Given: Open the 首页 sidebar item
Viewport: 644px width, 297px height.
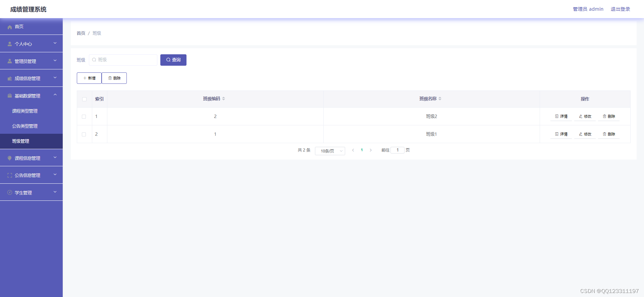Looking at the screenshot, I should [x=31, y=26].
